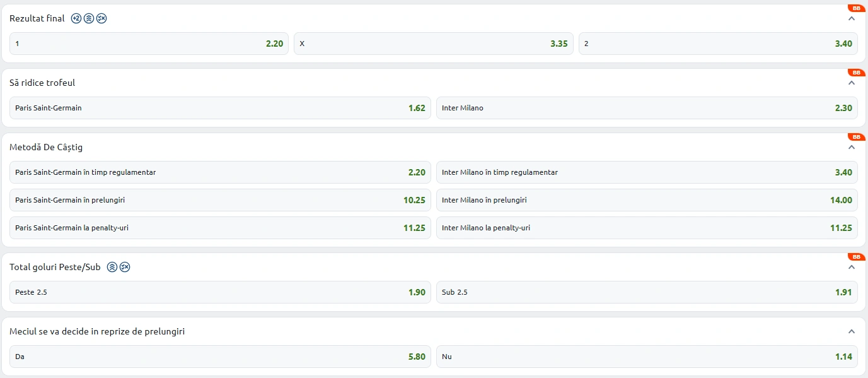Collapse the Rezultat final section
The image size is (868, 378).
pyautogui.click(x=852, y=18)
